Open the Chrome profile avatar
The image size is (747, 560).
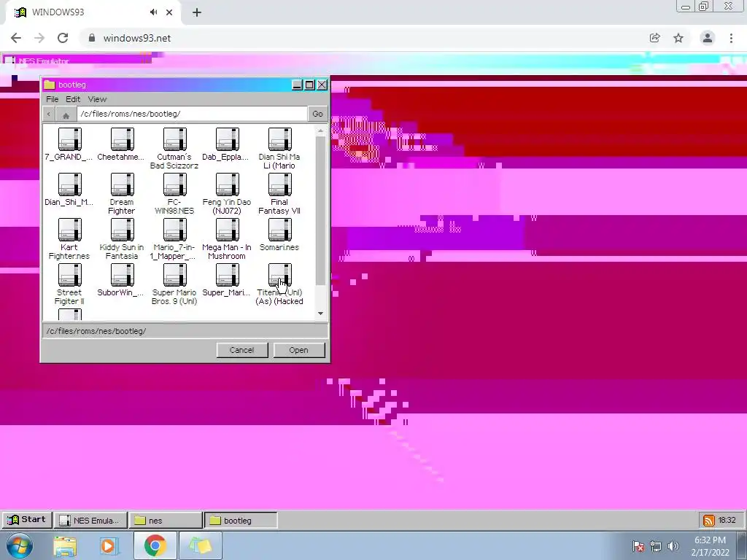click(708, 38)
